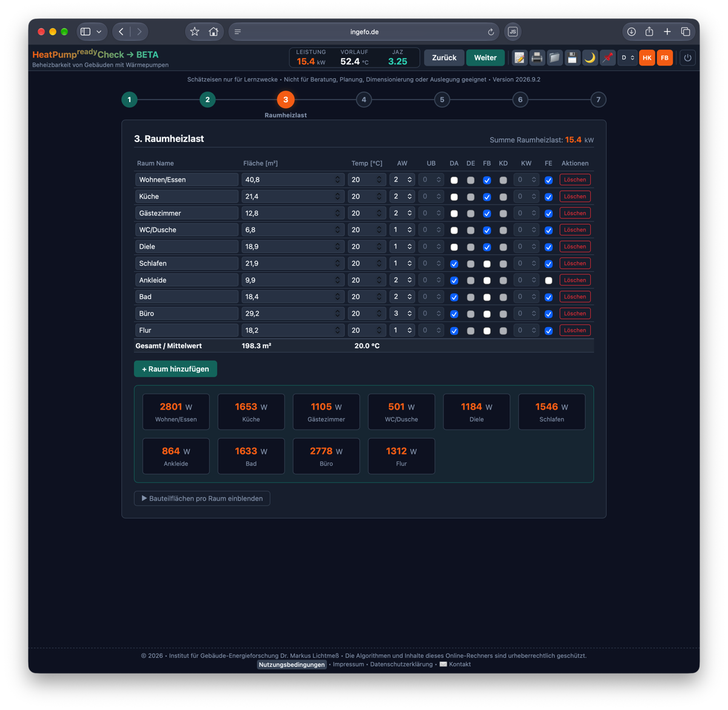
Task: Click the Zurück button
Action: click(444, 58)
